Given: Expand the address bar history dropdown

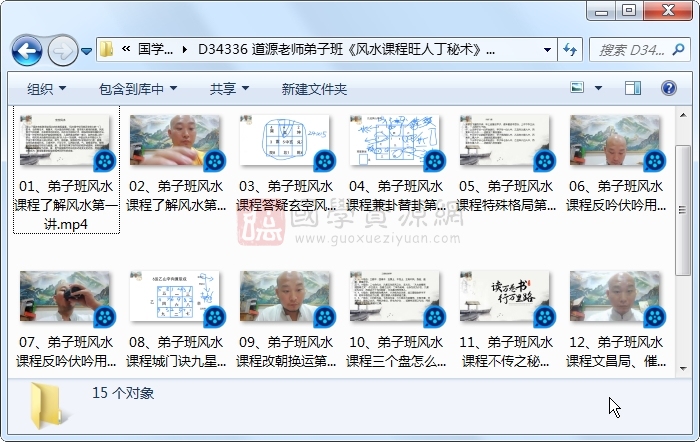Looking at the screenshot, I should point(547,50).
